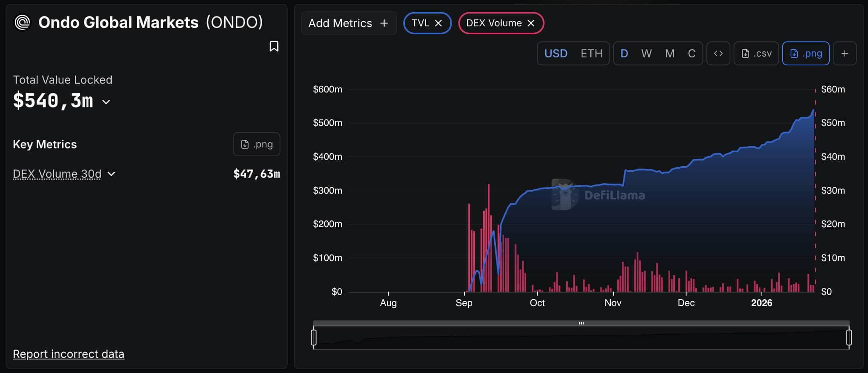Viewport: 868px width, 373px height.
Task: Expand the Total Value Locked chevron
Action: [106, 102]
